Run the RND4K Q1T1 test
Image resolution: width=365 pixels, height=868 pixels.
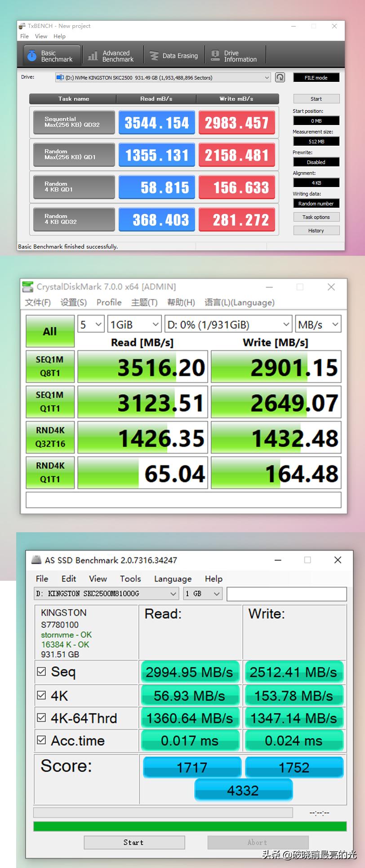tap(50, 472)
